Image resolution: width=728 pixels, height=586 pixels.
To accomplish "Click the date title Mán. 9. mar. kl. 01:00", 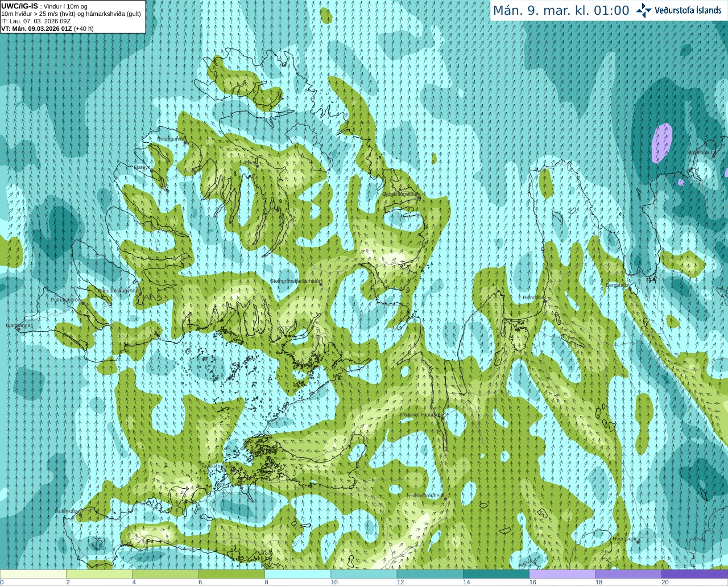I will 561,11.
